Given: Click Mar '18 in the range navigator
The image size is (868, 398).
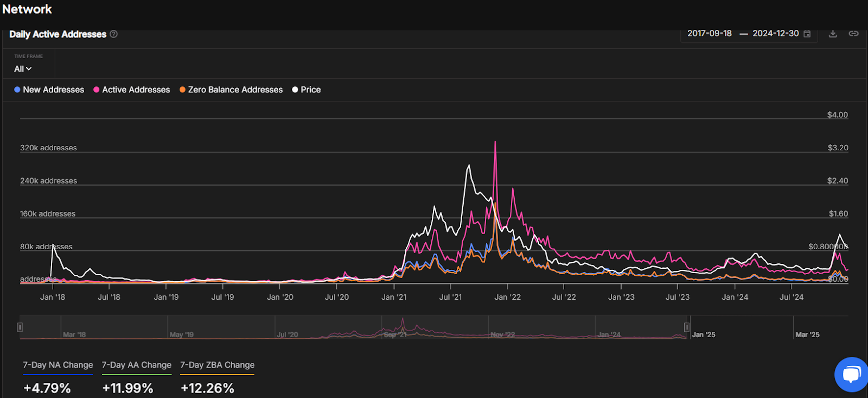Looking at the screenshot, I should (x=74, y=334).
